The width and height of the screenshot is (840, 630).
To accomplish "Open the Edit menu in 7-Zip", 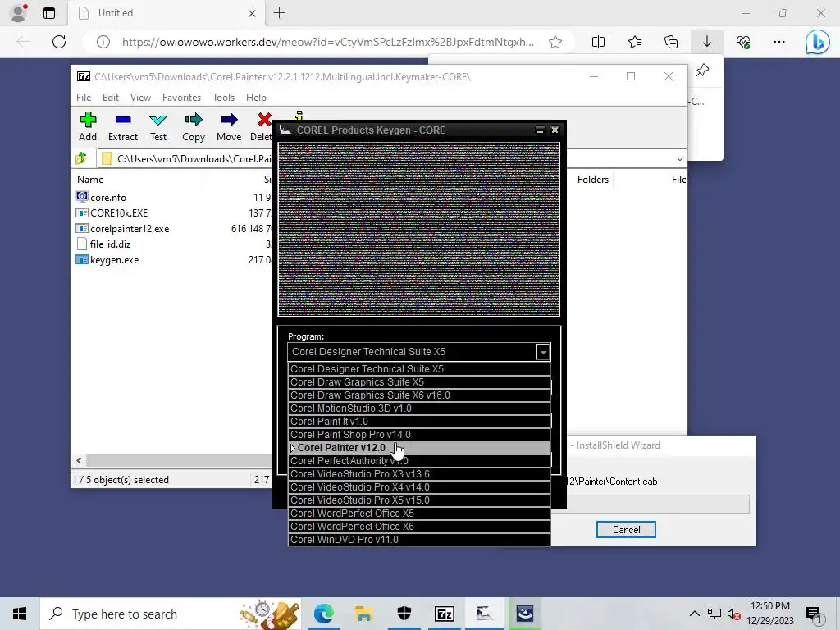I will (x=111, y=98).
